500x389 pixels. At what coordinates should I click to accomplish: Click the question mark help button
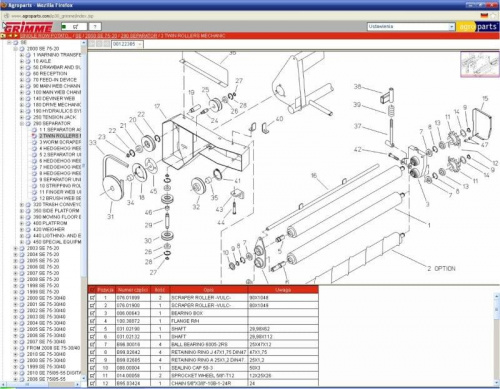coord(95,27)
